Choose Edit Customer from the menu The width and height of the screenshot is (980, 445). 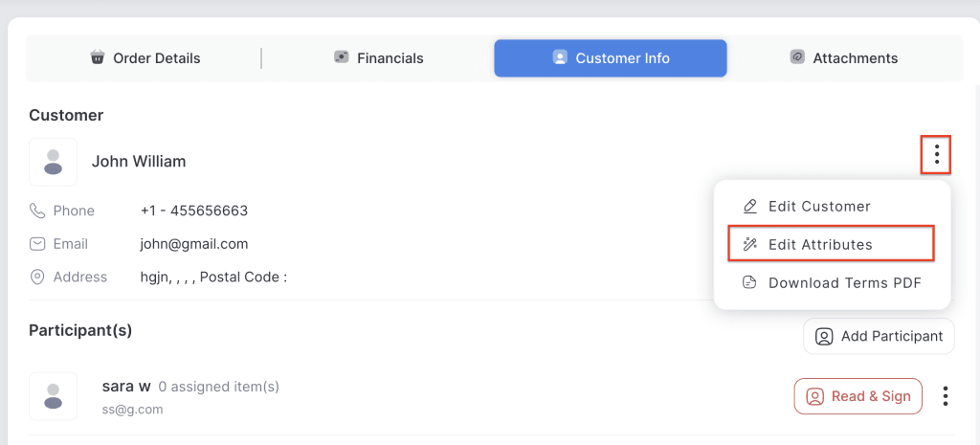pyautogui.click(x=818, y=207)
